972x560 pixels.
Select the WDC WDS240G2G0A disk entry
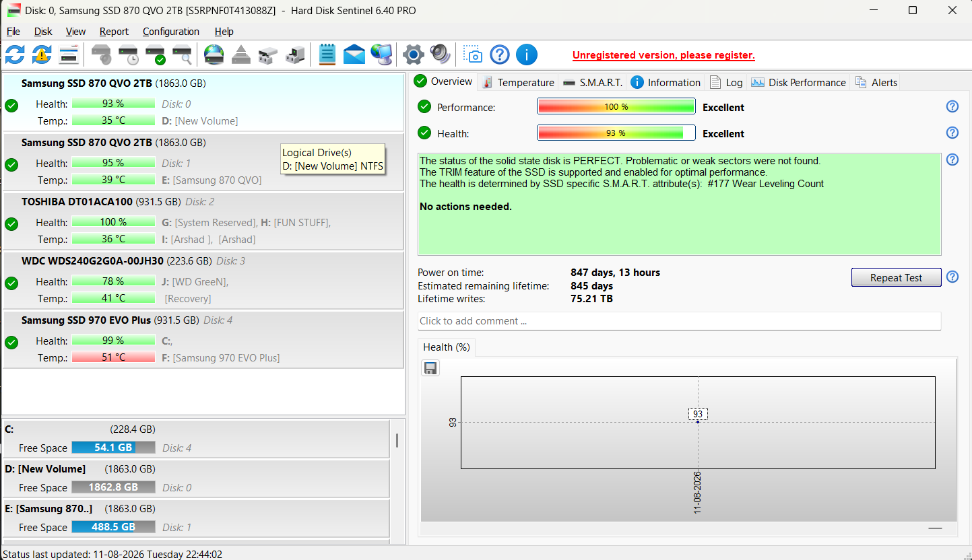[203, 280]
